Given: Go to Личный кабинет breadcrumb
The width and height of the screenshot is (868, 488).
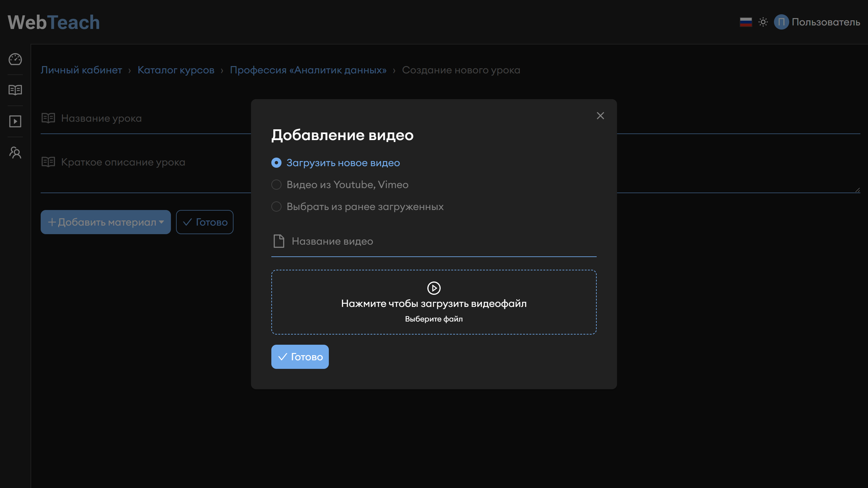Looking at the screenshot, I should pyautogui.click(x=81, y=70).
